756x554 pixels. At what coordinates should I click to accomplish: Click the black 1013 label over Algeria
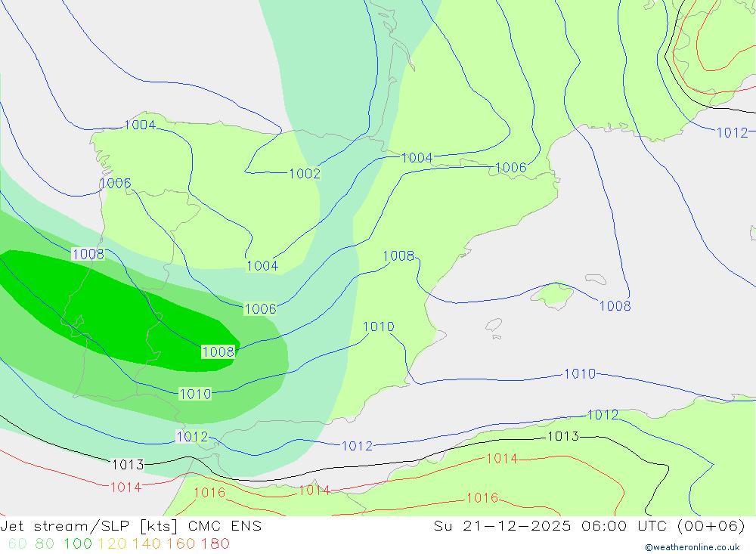563,436
